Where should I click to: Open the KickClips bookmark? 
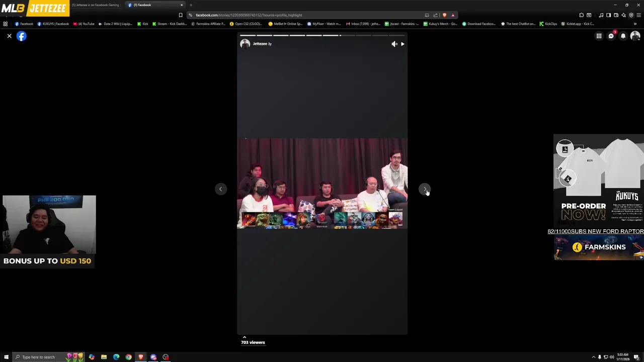548,24
